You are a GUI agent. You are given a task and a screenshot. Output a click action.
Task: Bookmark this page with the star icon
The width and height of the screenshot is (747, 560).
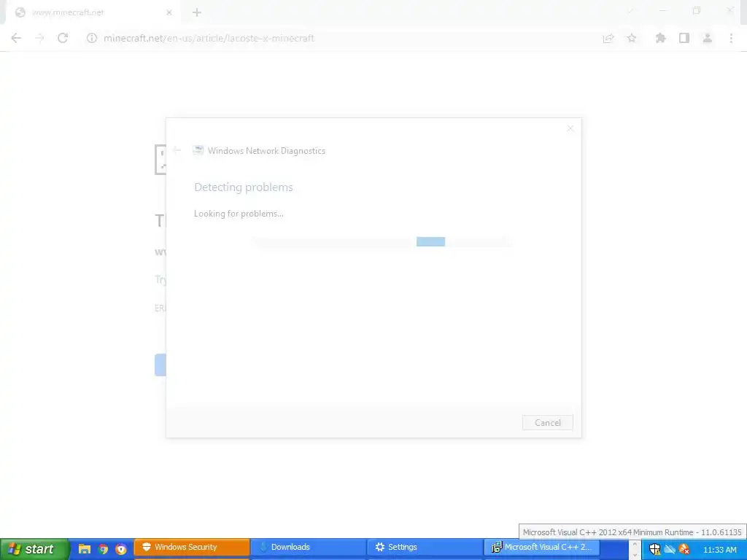pos(632,38)
